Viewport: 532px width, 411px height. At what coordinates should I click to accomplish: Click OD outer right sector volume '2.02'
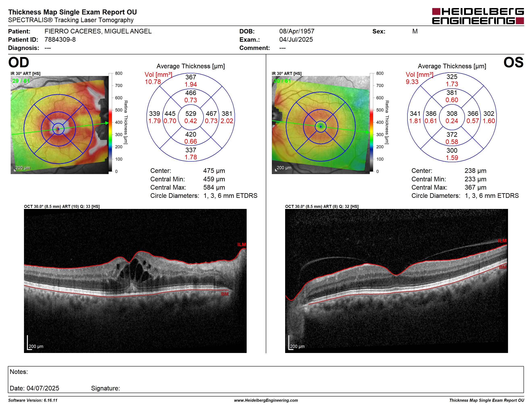(x=227, y=121)
